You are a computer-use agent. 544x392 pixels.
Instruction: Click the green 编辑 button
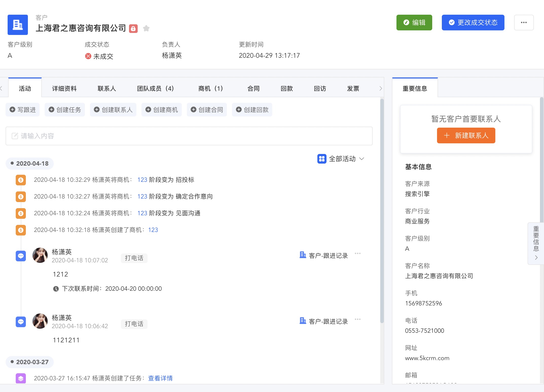[414, 23]
